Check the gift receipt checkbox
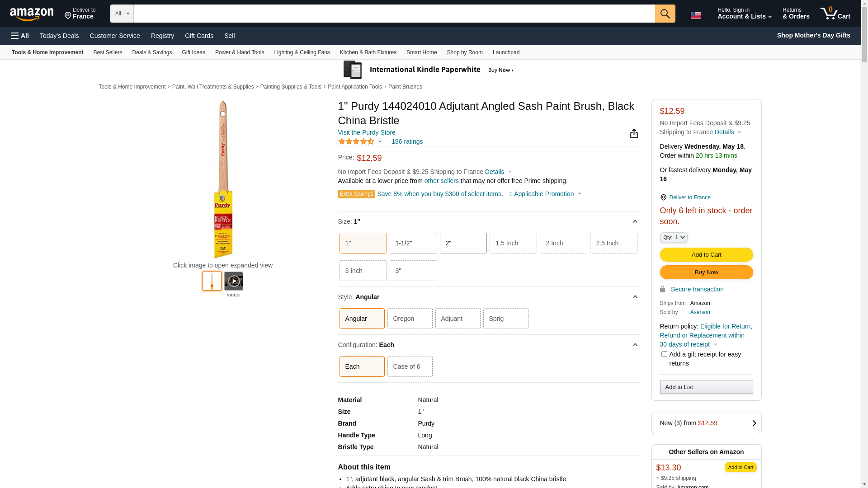This screenshot has height=488, width=868. pyautogui.click(x=664, y=354)
